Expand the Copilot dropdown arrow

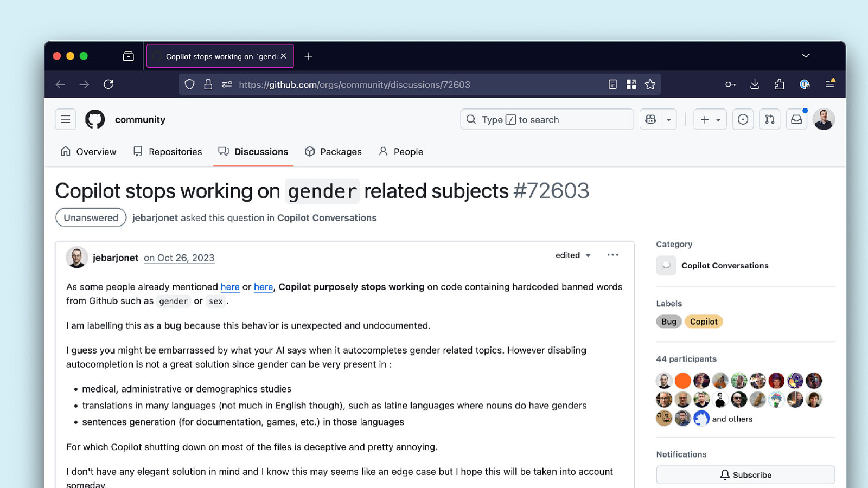669,120
